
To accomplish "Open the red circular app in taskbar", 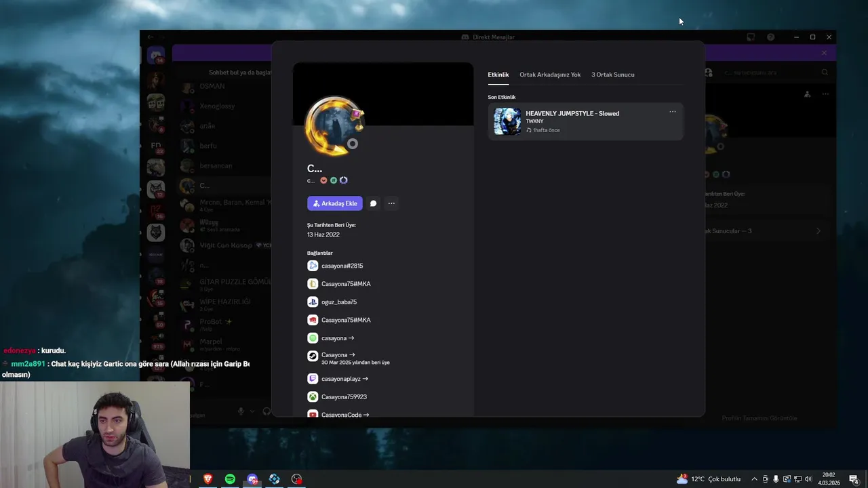I will pyautogui.click(x=297, y=479).
